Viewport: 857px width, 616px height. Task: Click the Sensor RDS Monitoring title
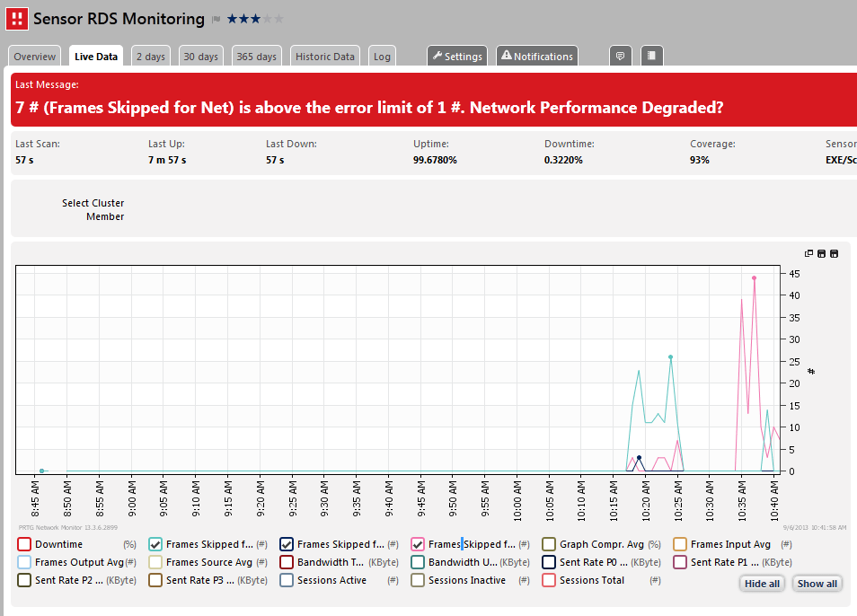point(119,19)
